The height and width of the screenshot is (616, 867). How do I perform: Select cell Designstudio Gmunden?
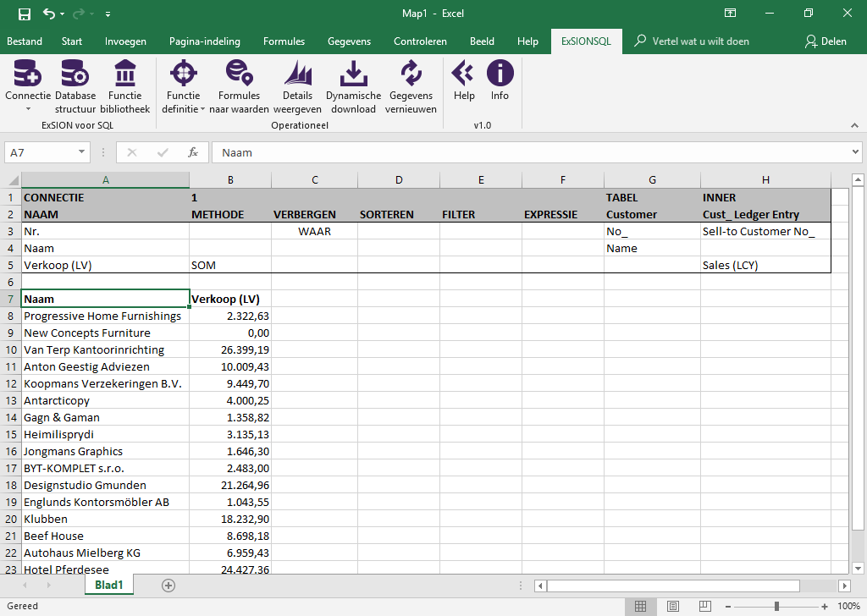click(106, 485)
